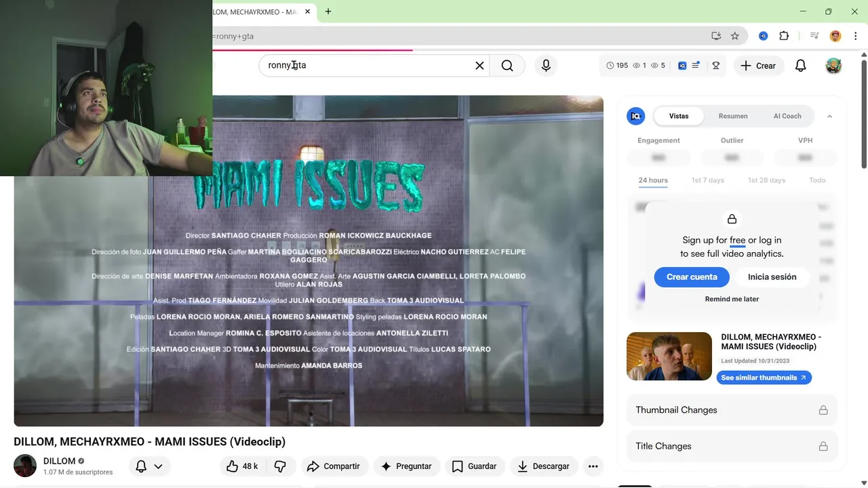The width and height of the screenshot is (868, 488).
Task: Save video with the Guardar button
Action: coord(474,466)
